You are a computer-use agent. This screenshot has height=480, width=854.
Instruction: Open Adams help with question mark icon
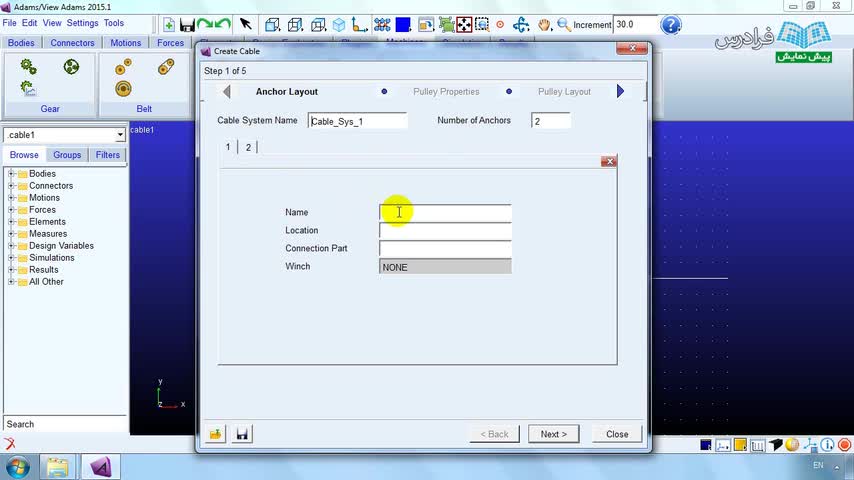pos(670,25)
